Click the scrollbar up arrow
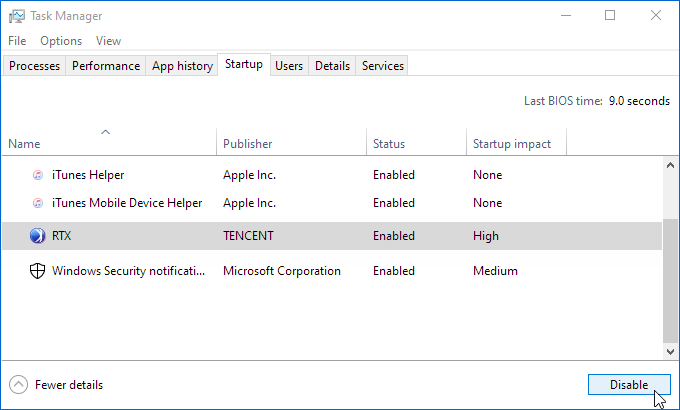 coord(670,165)
